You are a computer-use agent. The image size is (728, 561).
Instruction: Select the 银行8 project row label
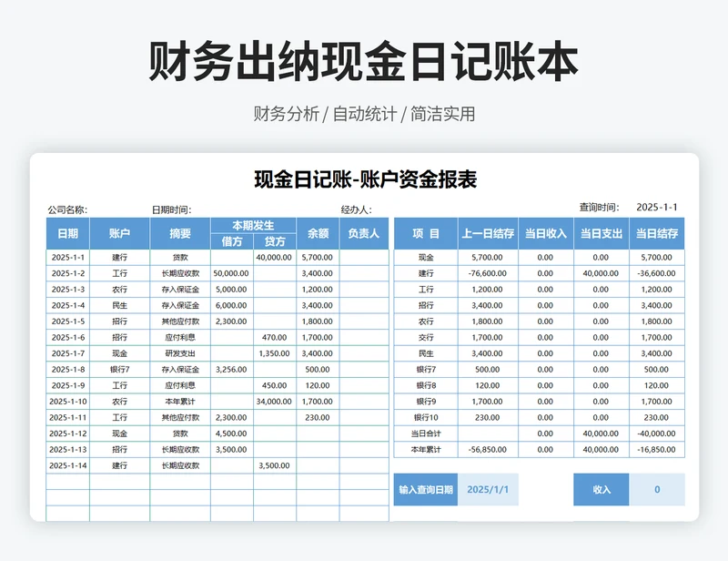[x=426, y=385]
